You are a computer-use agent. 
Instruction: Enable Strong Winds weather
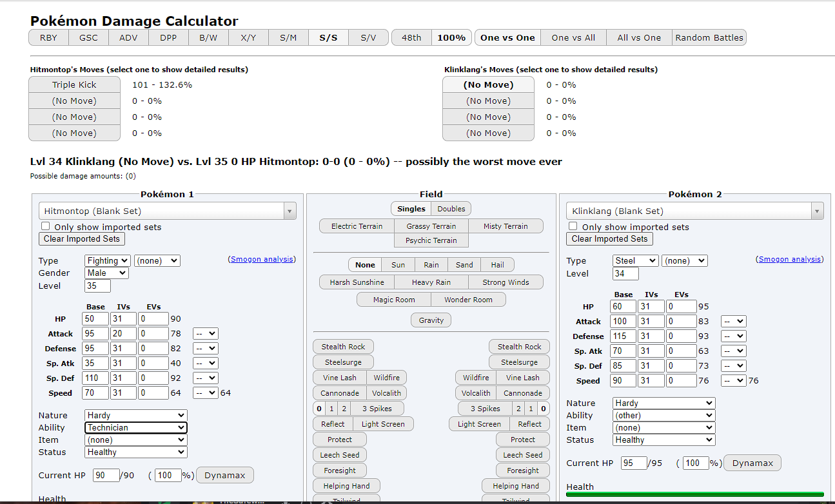506,282
